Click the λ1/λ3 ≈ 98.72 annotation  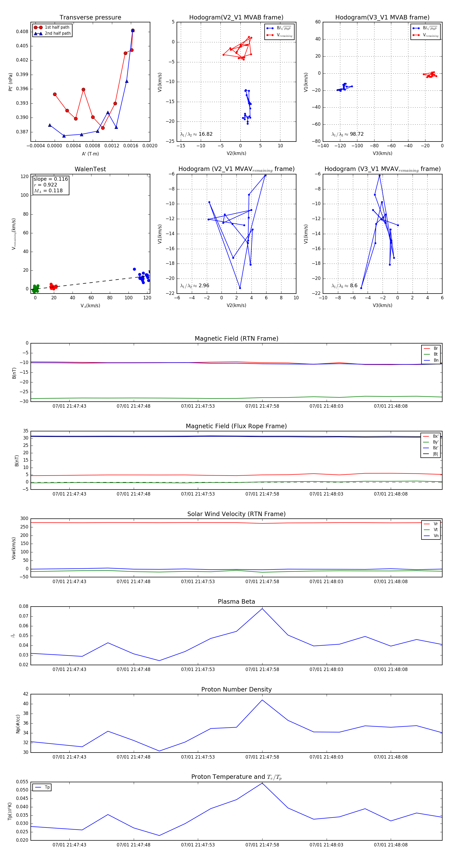pyautogui.click(x=347, y=134)
